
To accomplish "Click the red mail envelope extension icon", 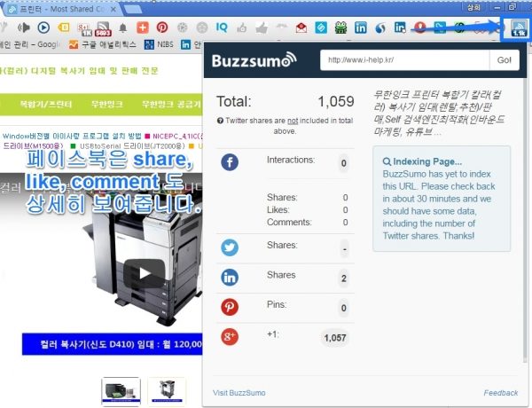I will click(301, 27).
